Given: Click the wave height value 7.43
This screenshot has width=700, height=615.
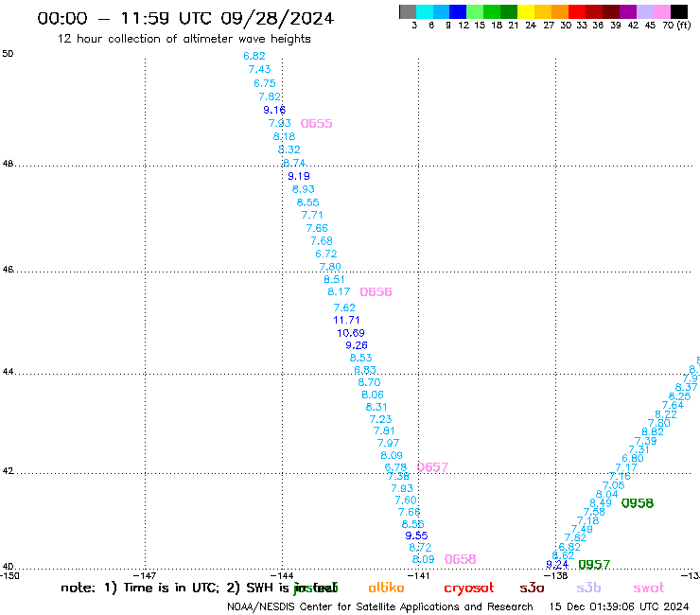Looking at the screenshot, I should 259,69.
